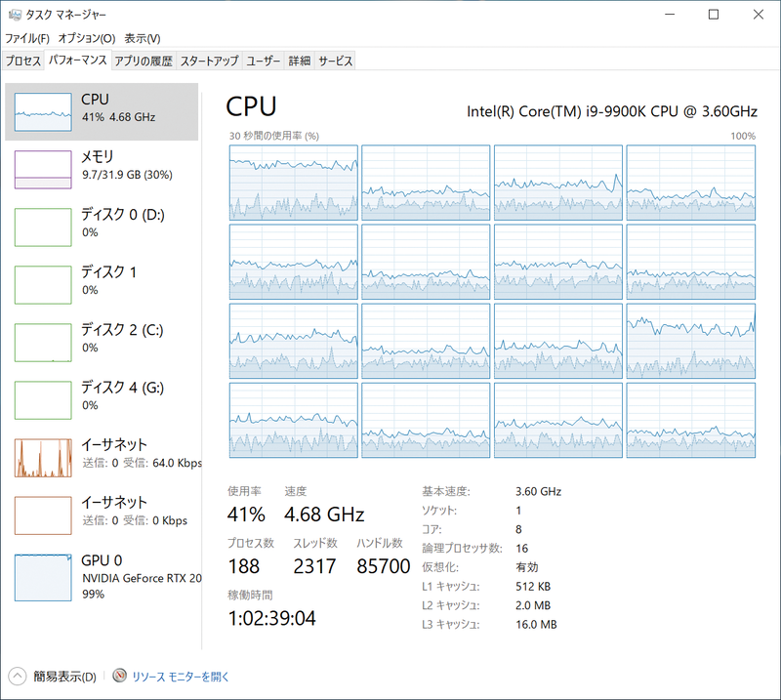The height and width of the screenshot is (700, 781).
Task: Switch to the アプリの履歴 tab
Action: [143, 61]
